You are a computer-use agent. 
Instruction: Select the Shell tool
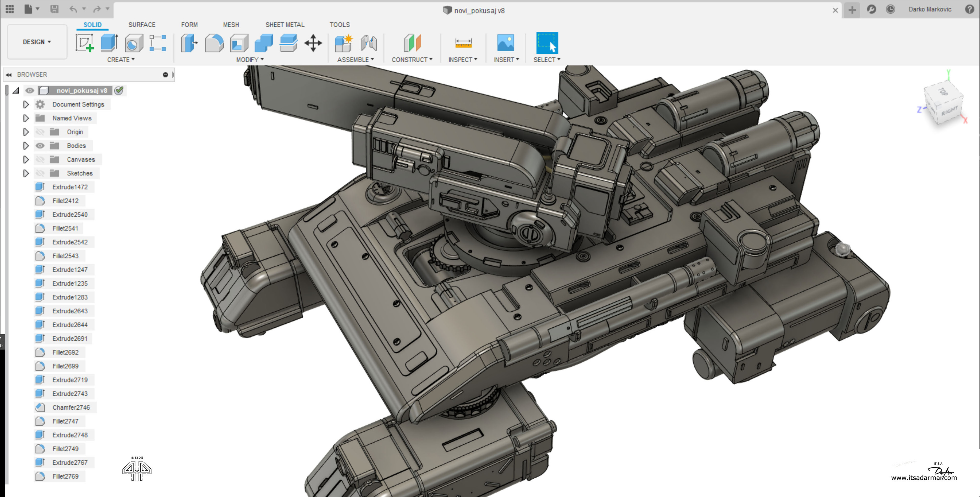coord(239,43)
